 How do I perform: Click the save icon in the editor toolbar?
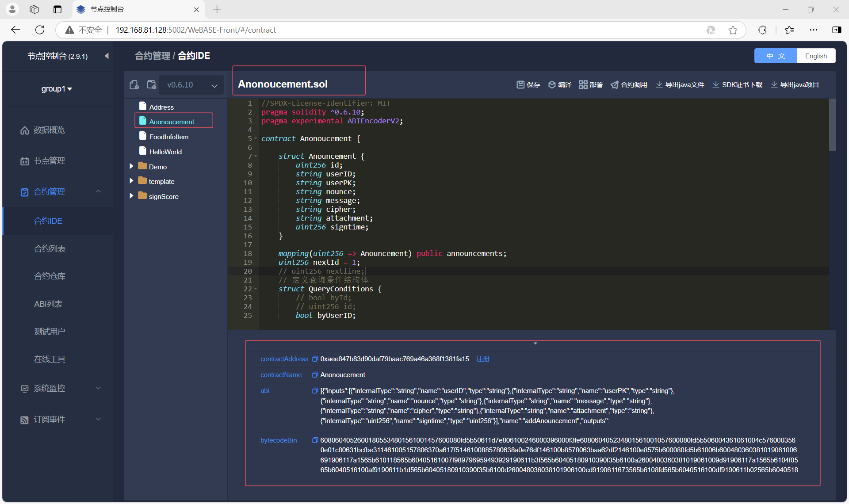pos(520,84)
